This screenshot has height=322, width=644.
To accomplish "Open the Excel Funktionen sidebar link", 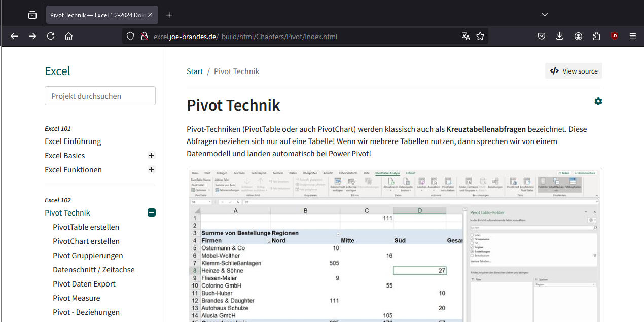I will [73, 169].
